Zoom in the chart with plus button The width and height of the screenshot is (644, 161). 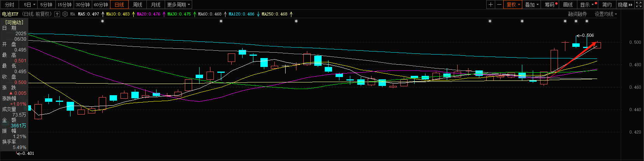tap(491, 5)
